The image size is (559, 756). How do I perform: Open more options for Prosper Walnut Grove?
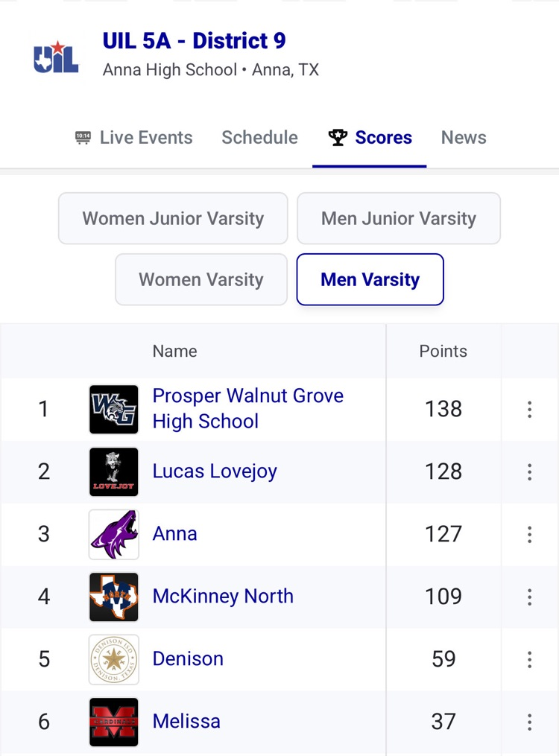pos(529,409)
